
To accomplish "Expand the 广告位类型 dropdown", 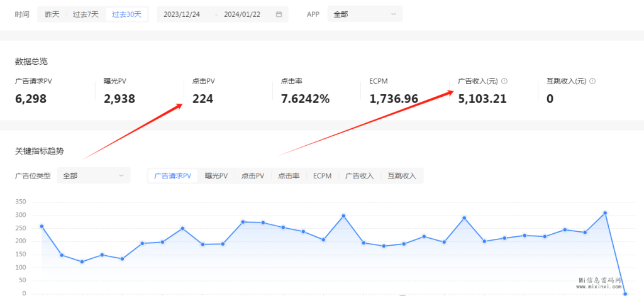I will 94,176.
